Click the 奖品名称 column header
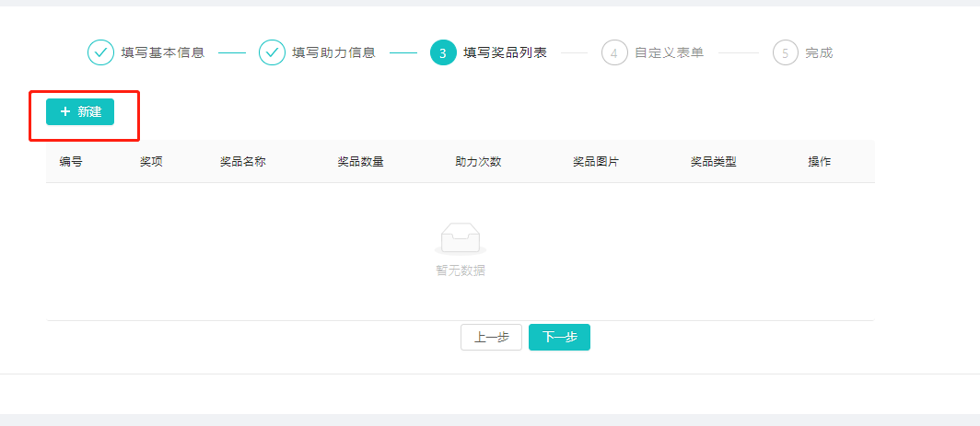 point(243,162)
